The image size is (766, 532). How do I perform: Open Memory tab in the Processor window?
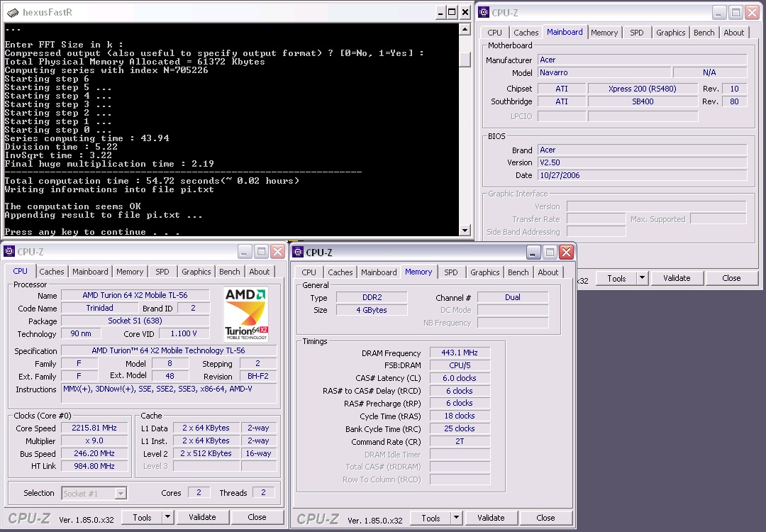point(130,272)
